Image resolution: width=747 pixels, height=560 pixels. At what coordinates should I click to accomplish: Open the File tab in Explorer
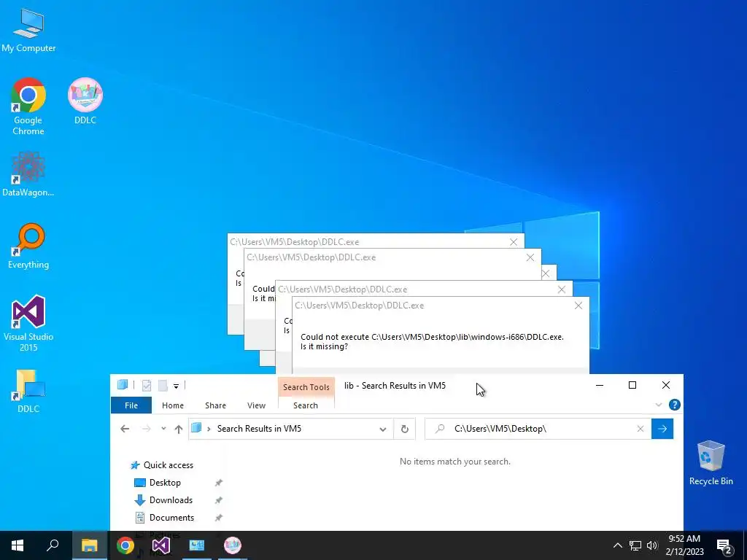(131, 405)
